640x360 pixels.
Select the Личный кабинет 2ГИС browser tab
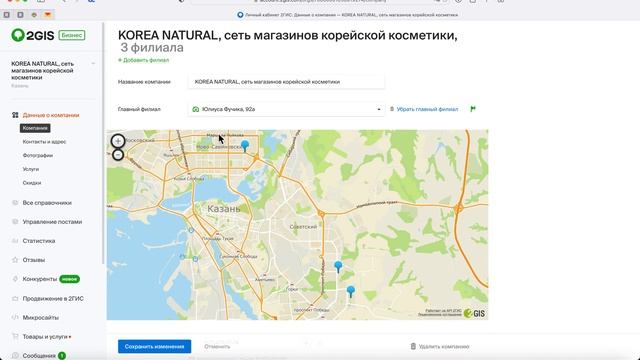[x=347, y=15]
